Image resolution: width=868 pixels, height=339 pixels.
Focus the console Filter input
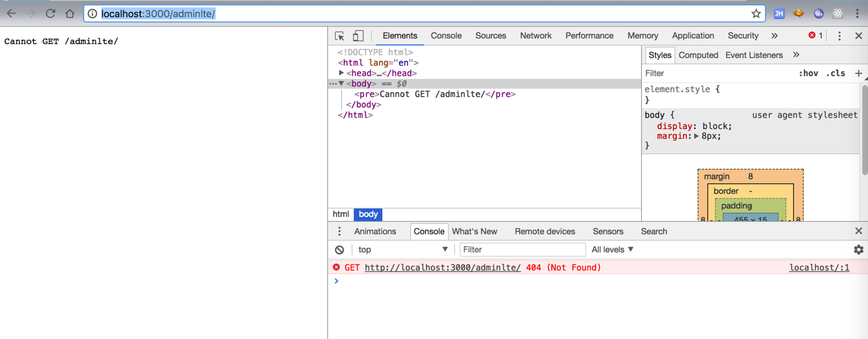(522, 250)
